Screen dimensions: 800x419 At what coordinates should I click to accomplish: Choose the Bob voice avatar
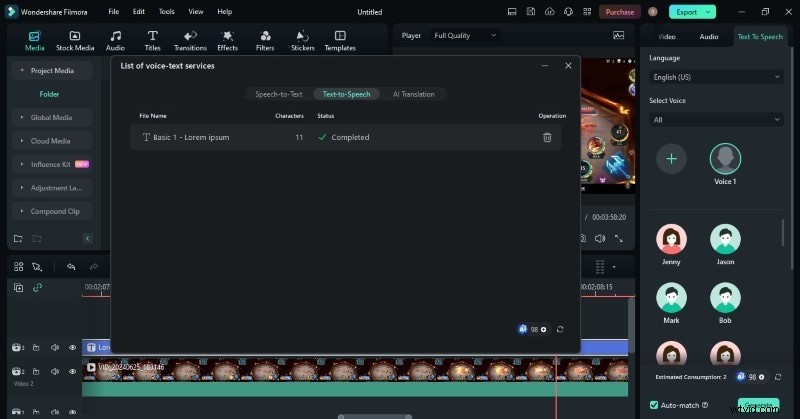tap(725, 297)
